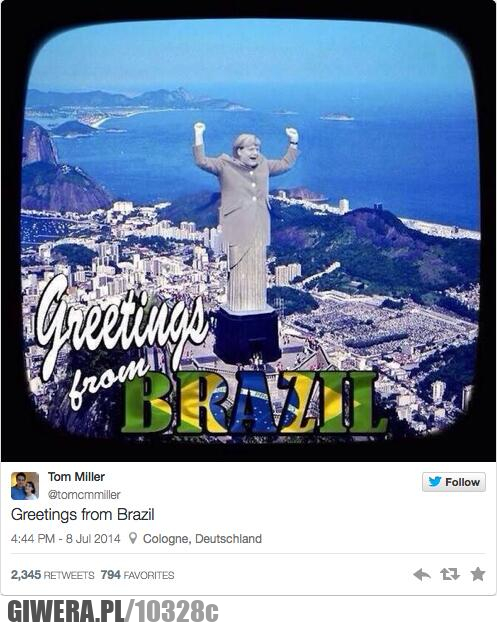Viewport: 497px width, 627px height.
Task: View the 2,345 retweets list
Action: [52, 575]
